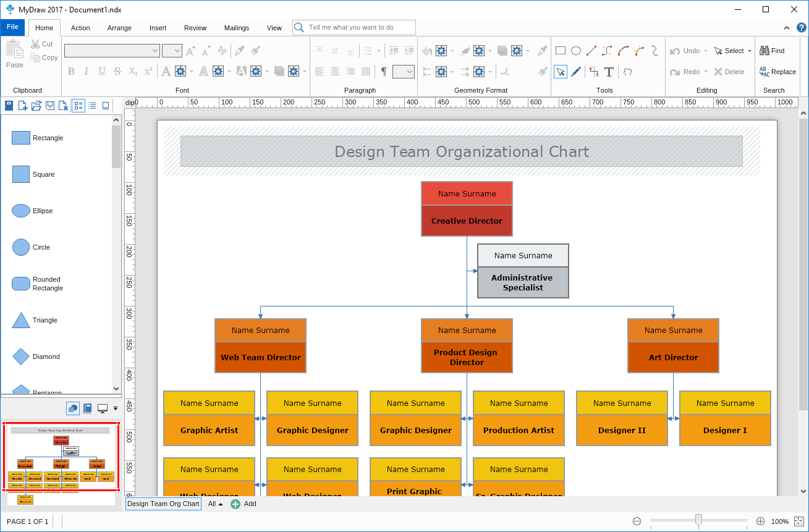Close the current shape library
Screen dimensions: 809x532
pyautogui.click(x=63, y=106)
